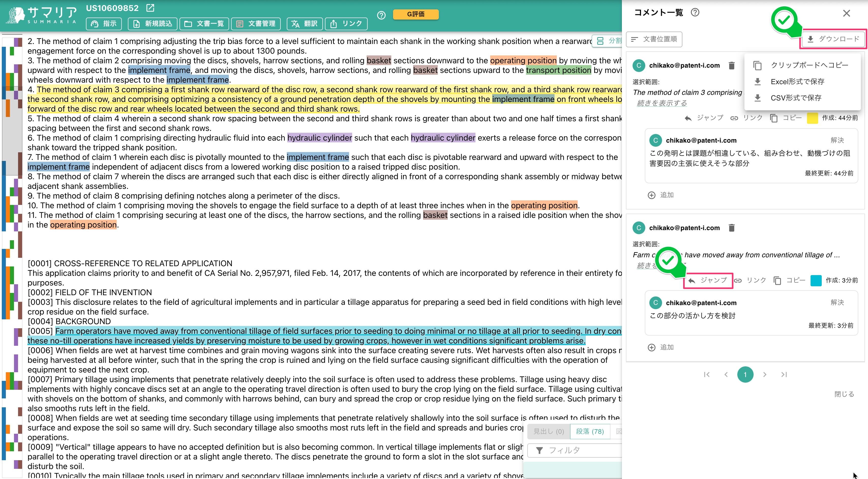
Task: Click the header help question mark icon
Action: pyautogui.click(x=381, y=15)
